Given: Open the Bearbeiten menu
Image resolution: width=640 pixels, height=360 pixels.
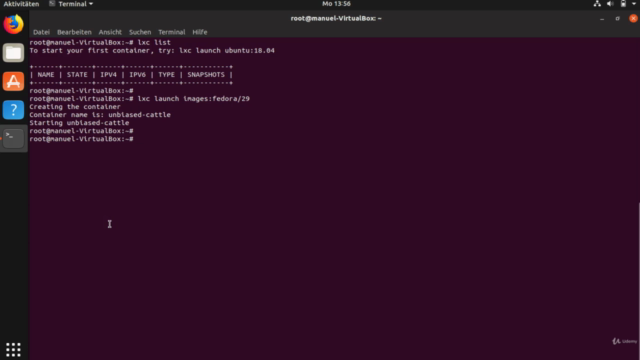Looking at the screenshot, I should tap(74, 32).
